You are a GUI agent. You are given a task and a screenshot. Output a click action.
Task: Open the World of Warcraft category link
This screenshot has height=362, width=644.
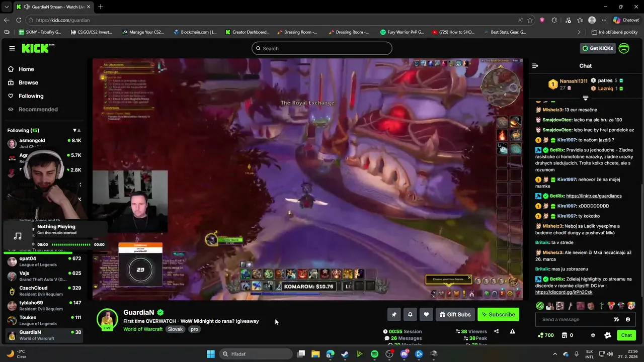143,329
